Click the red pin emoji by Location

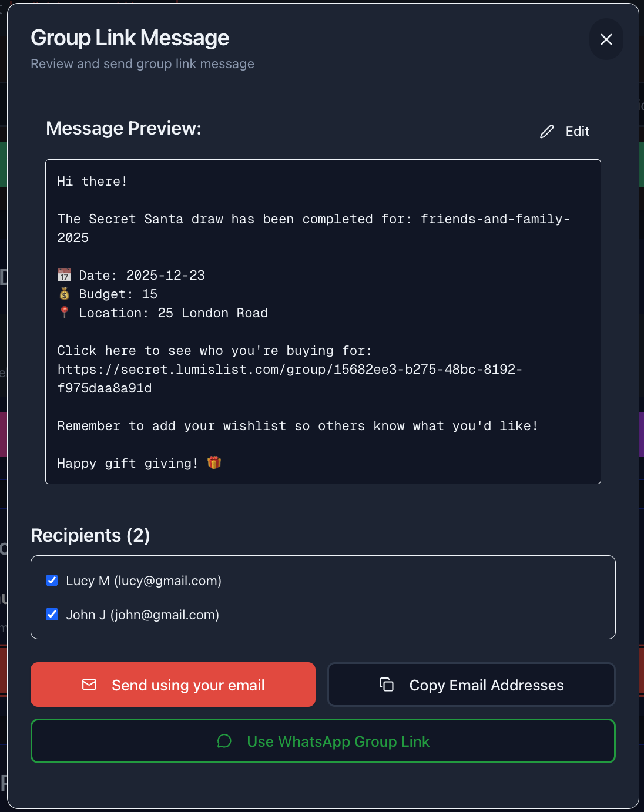(64, 312)
